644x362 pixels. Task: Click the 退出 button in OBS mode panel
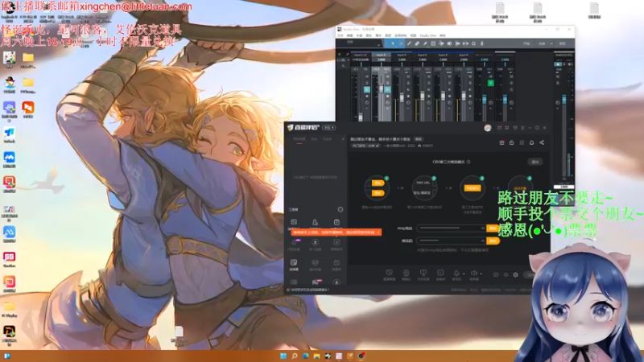click(x=535, y=162)
